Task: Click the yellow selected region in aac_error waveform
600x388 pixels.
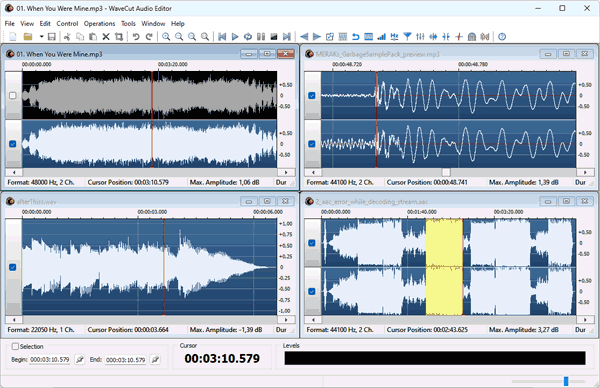Action: (x=444, y=267)
